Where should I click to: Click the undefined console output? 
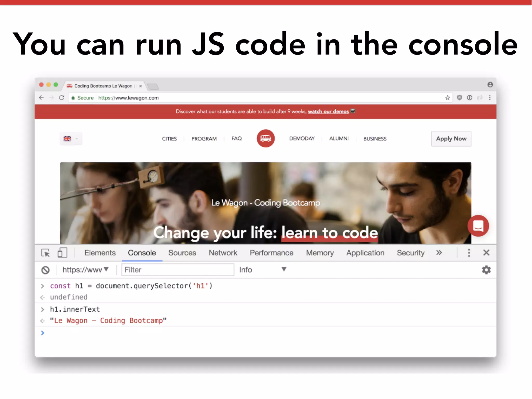click(x=69, y=297)
